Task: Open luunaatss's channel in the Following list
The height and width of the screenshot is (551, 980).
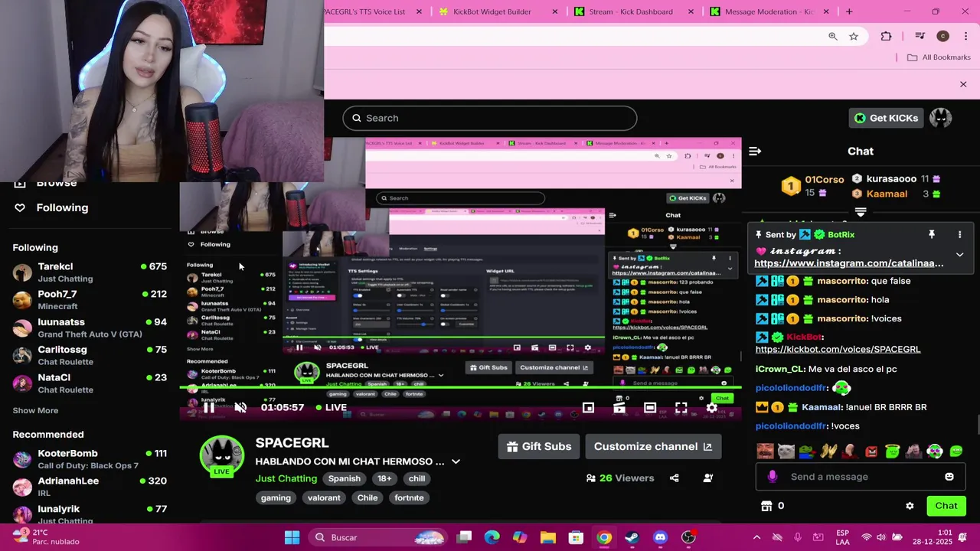Action: click(x=90, y=328)
